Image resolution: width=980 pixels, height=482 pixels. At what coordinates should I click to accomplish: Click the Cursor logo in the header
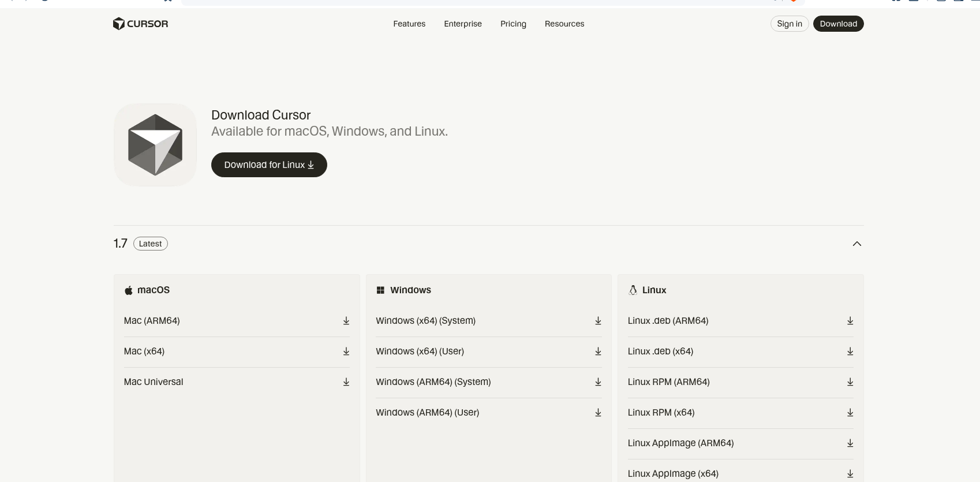pos(140,24)
